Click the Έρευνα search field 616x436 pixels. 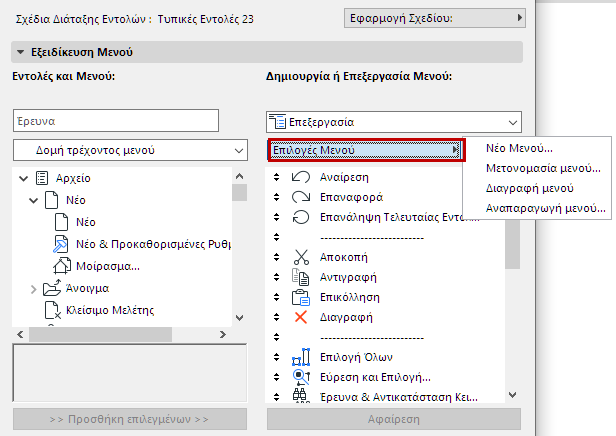click(114, 120)
